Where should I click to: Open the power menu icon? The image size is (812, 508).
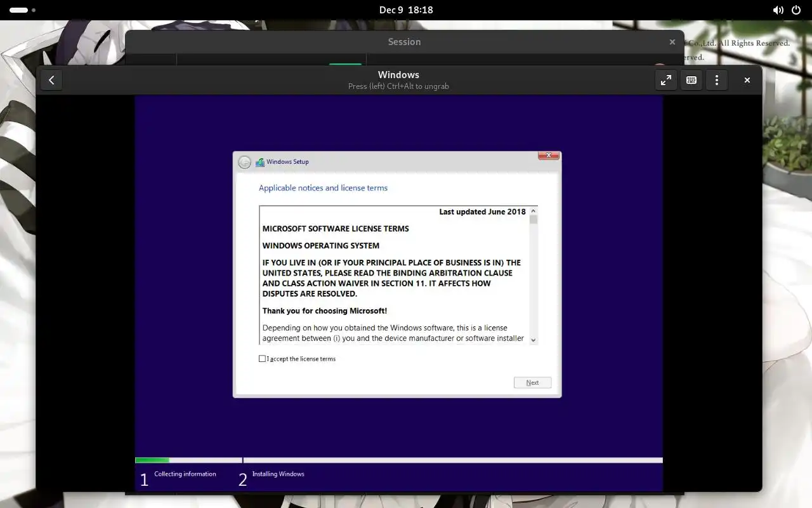(796, 10)
